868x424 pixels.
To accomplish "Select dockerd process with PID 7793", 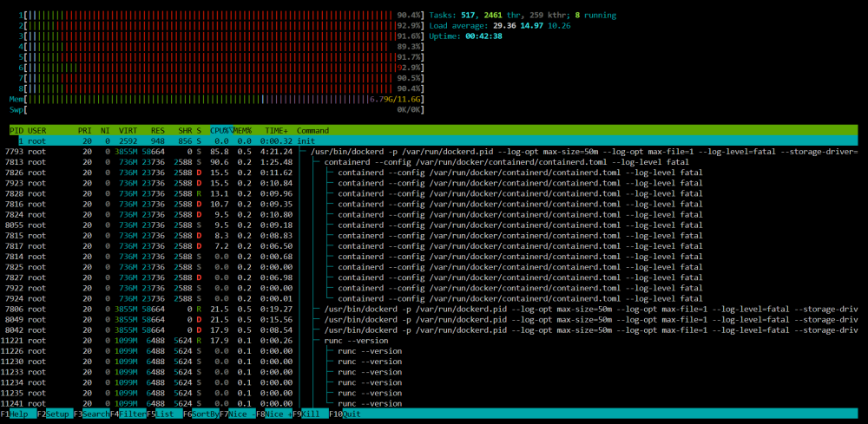I will tap(429, 152).
